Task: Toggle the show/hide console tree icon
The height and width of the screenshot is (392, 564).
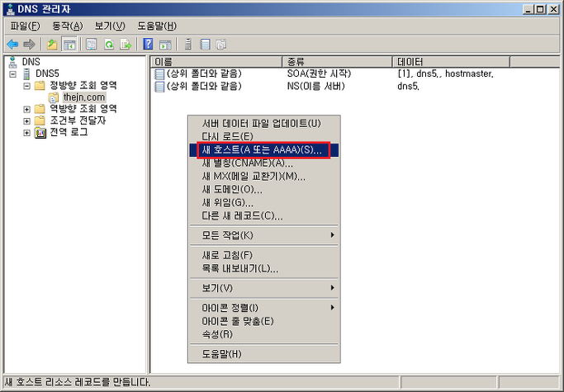Action: tap(69, 45)
